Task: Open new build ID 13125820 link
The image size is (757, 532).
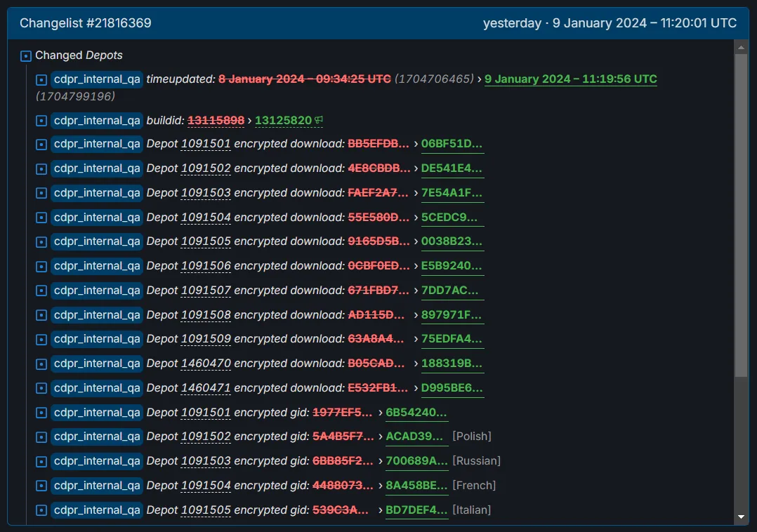Action: (284, 120)
